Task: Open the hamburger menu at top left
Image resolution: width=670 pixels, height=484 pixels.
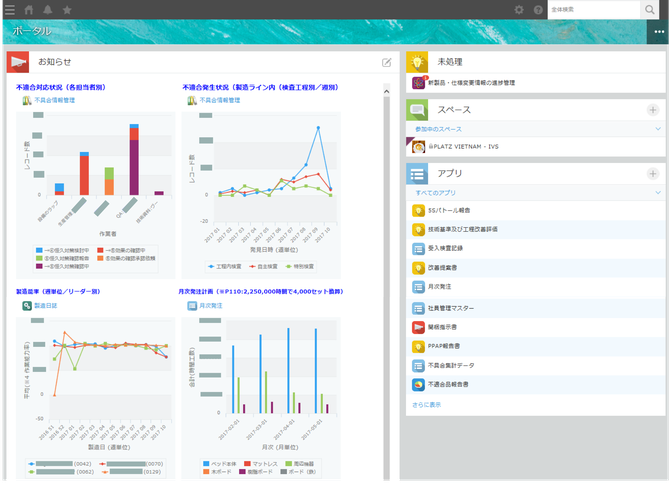Action: (9, 9)
